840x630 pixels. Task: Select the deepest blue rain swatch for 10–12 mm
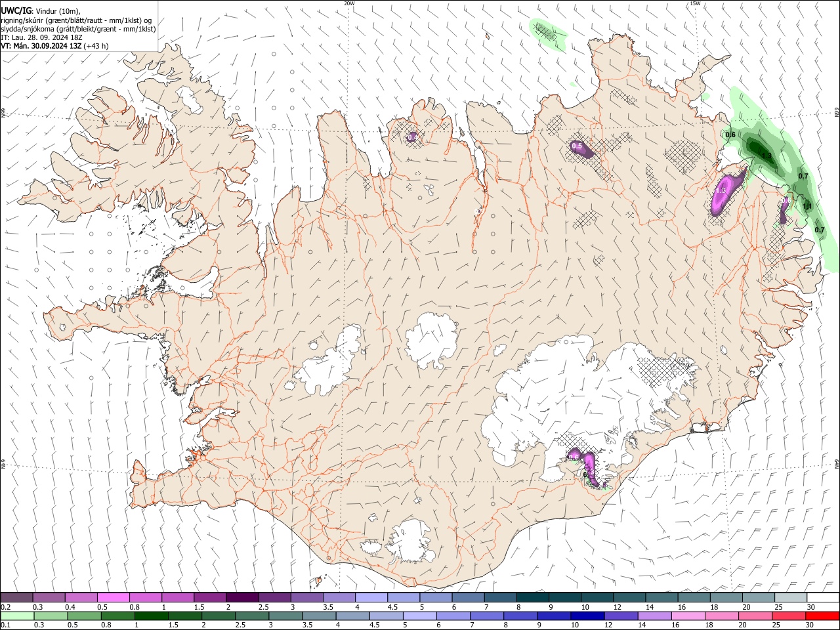point(587,616)
